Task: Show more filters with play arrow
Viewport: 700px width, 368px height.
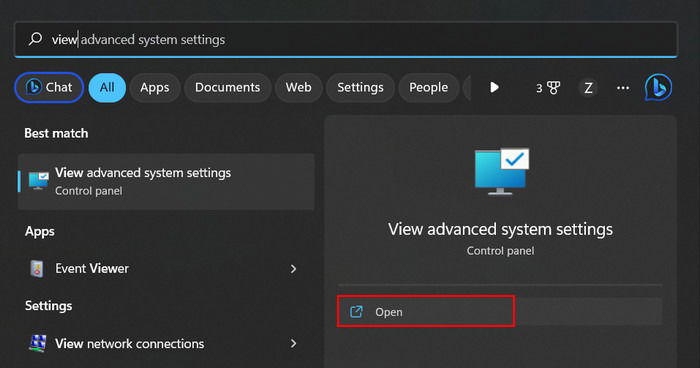Action: [x=494, y=87]
